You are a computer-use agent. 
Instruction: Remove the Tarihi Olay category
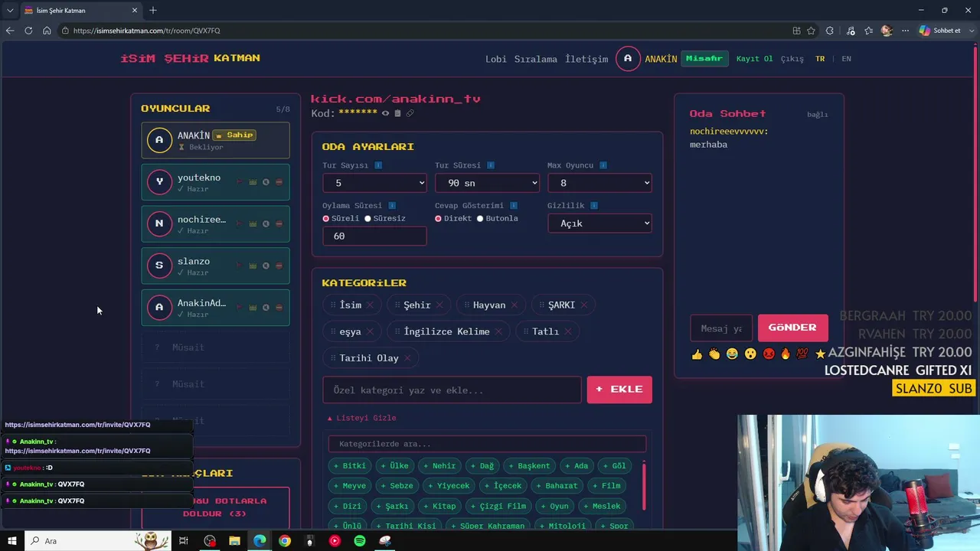click(407, 358)
